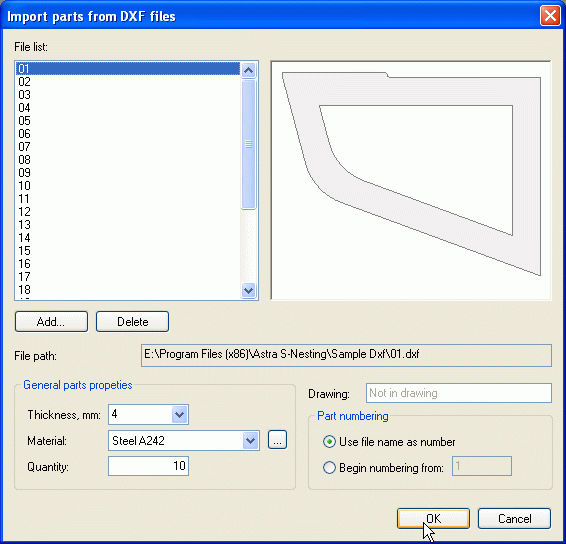566x544 pixels.
Task: Close the Import parts dialog
Action: click(x=550, y=16)
